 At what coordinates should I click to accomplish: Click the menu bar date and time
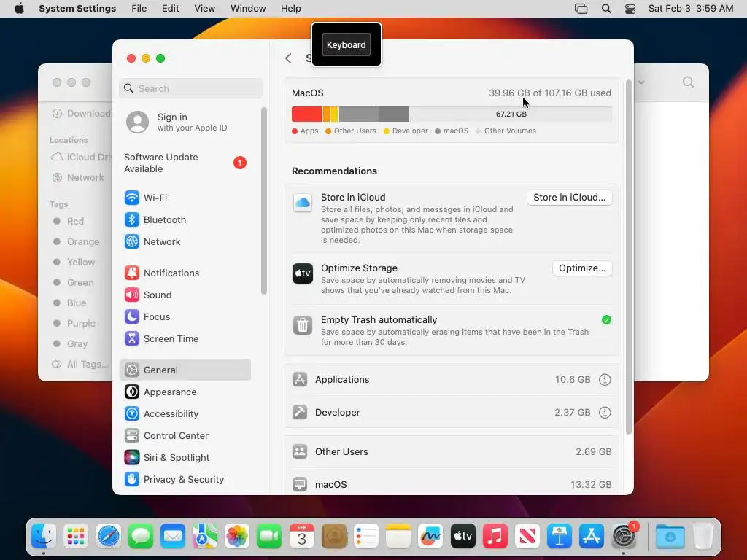click(691, 9)
